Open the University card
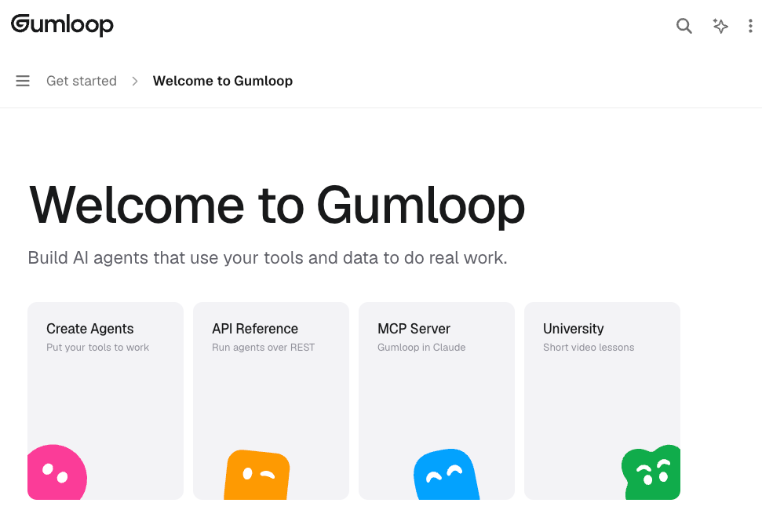 click(x=602, y=401)
